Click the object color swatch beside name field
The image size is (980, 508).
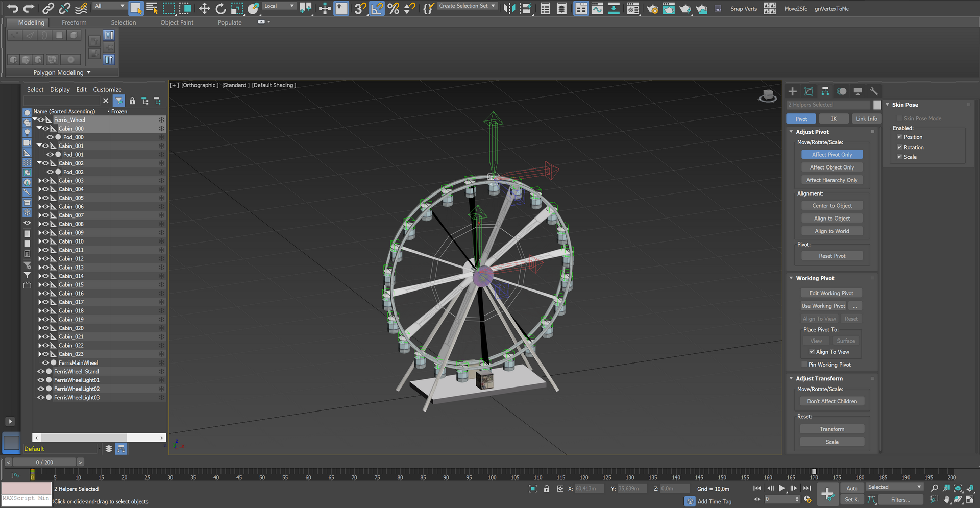tap(877, 105)
